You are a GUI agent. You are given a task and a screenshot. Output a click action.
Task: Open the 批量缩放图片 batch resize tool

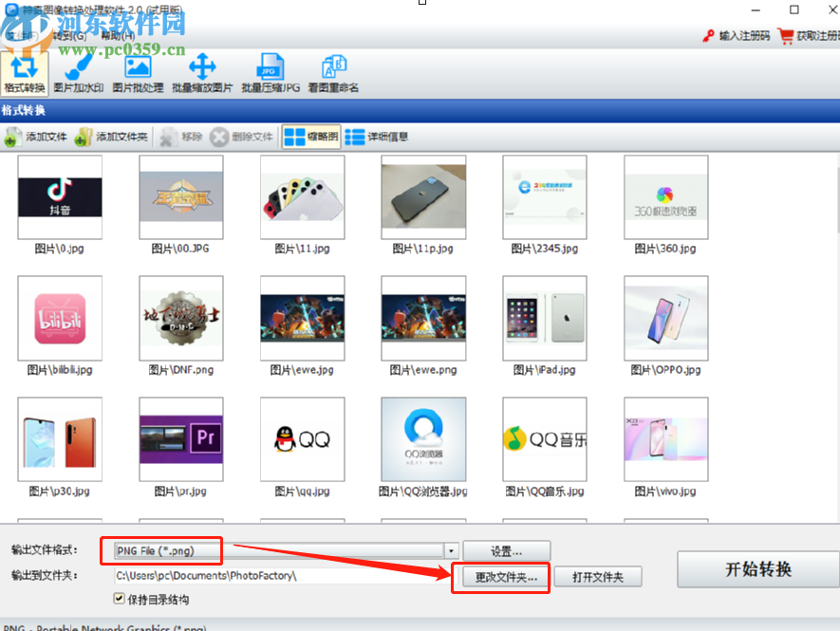tap(202, 73)
